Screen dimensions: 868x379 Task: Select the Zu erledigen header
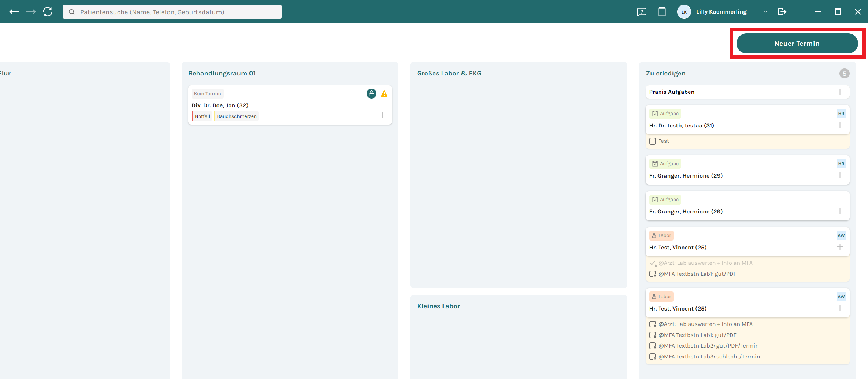pos(665,73)
